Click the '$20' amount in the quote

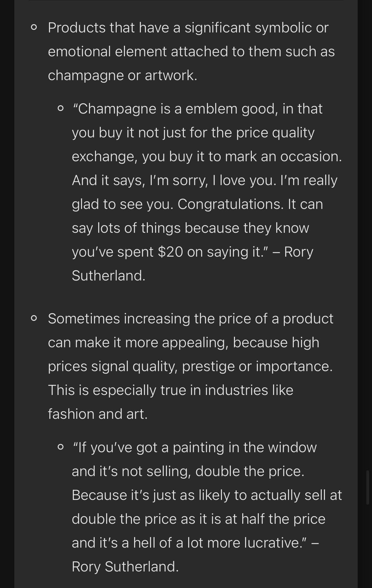tap(170, 252)
